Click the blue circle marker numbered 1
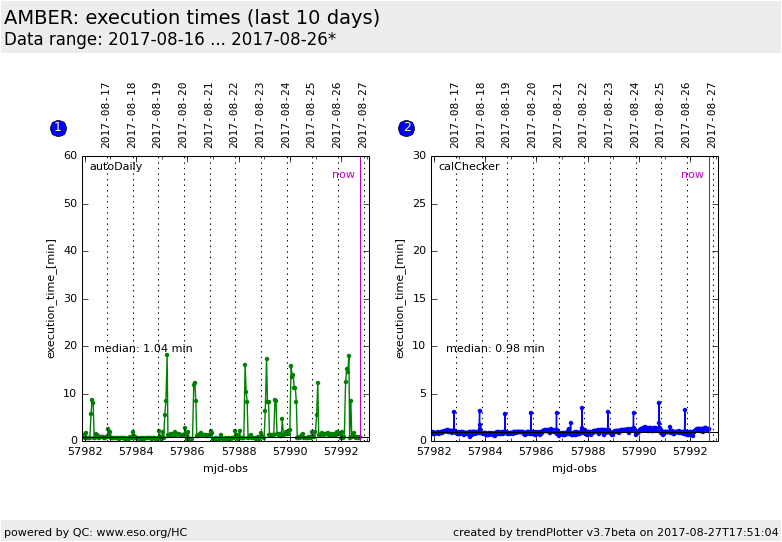This screenshot has width=782, height=542. pyautogui.click(x=58, y=128)
